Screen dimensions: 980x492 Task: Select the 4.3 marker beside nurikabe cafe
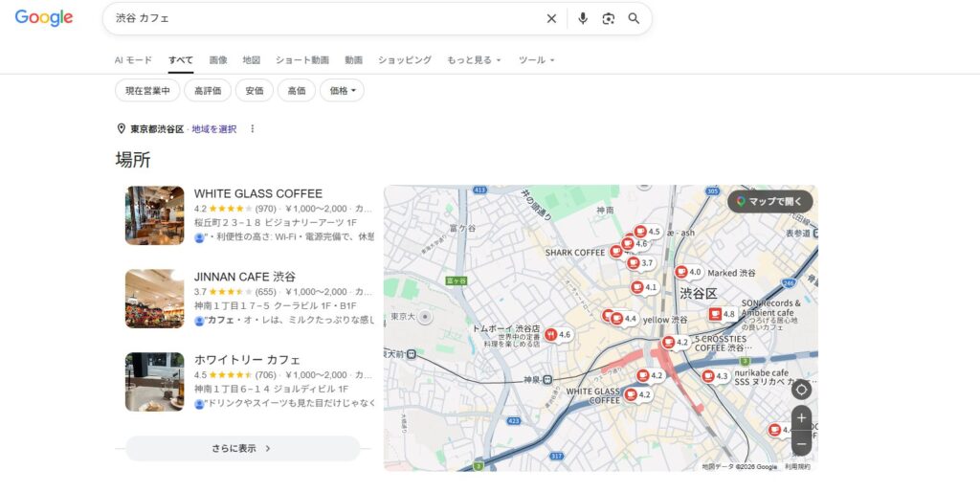(715, 376)
